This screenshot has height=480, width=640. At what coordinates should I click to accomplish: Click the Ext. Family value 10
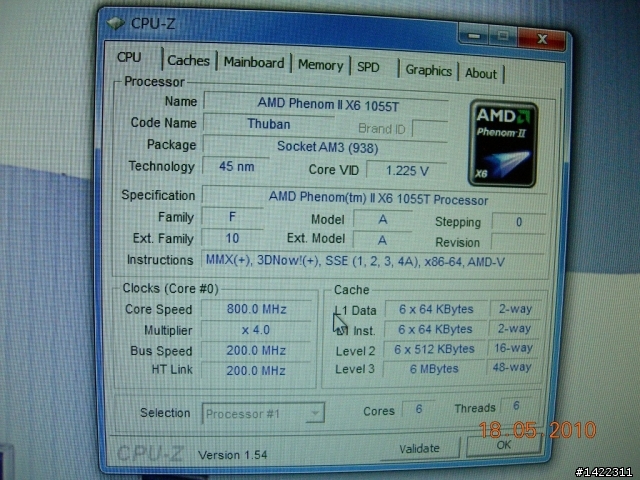point(232,238)
